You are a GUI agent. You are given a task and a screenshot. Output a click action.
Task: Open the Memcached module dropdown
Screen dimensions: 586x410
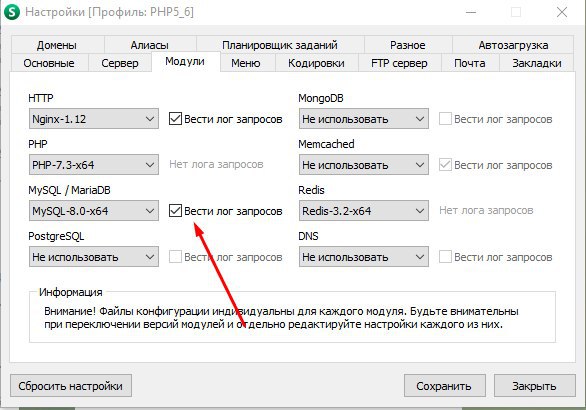coord(364,165)
